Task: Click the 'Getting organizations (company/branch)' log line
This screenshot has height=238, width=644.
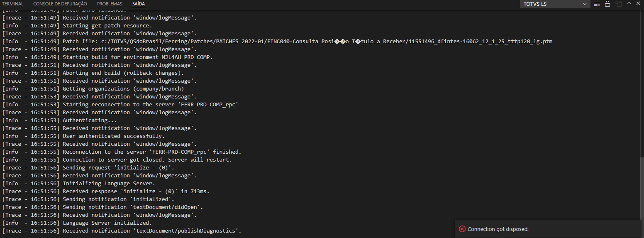Action: (93, 89)
